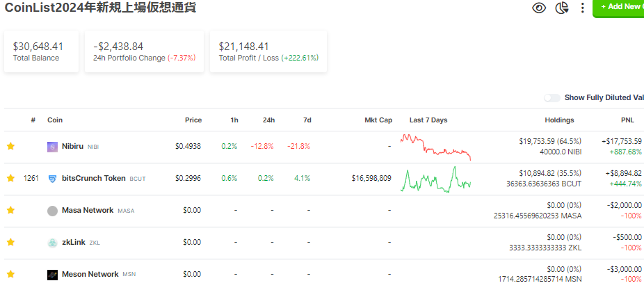
Task: Click the bitsCrunch Token logo
Action: point(53,179)
